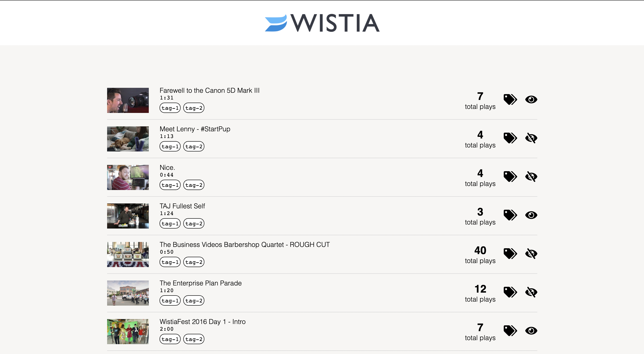This screenshot has height=354, width=644.
Task: Hide the Farewell to Canon 5D video
Action: 531,99
